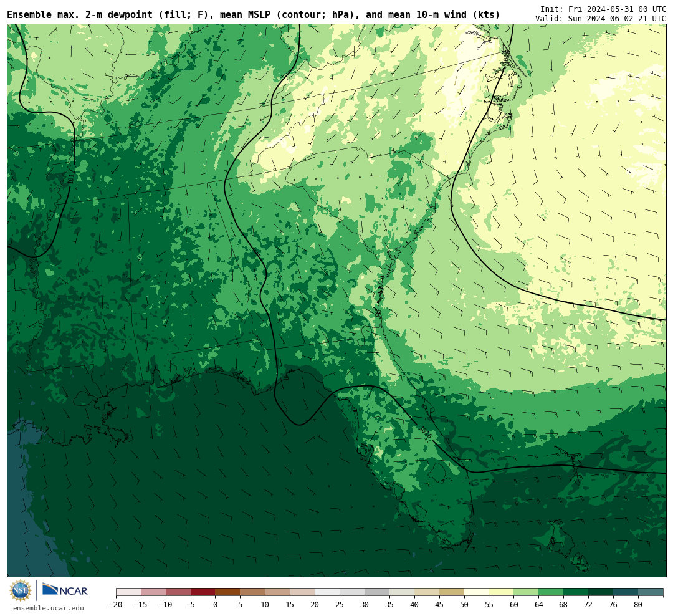The image size is (673, 616).
Task: Click the 1012 contour label on the map
Action: pos(71,177)
